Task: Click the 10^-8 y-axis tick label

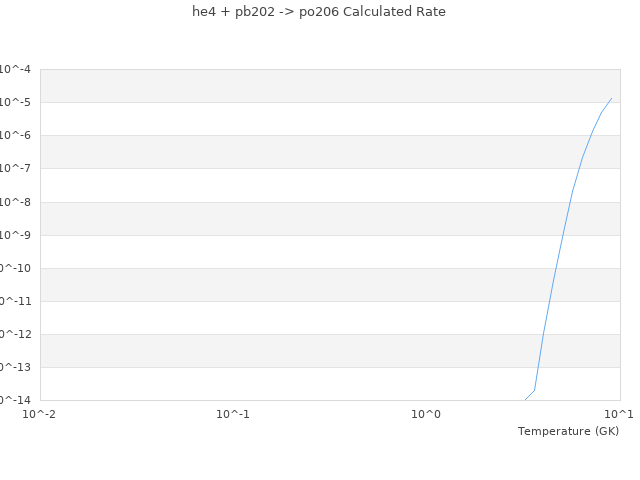Action: coord(14,202)
